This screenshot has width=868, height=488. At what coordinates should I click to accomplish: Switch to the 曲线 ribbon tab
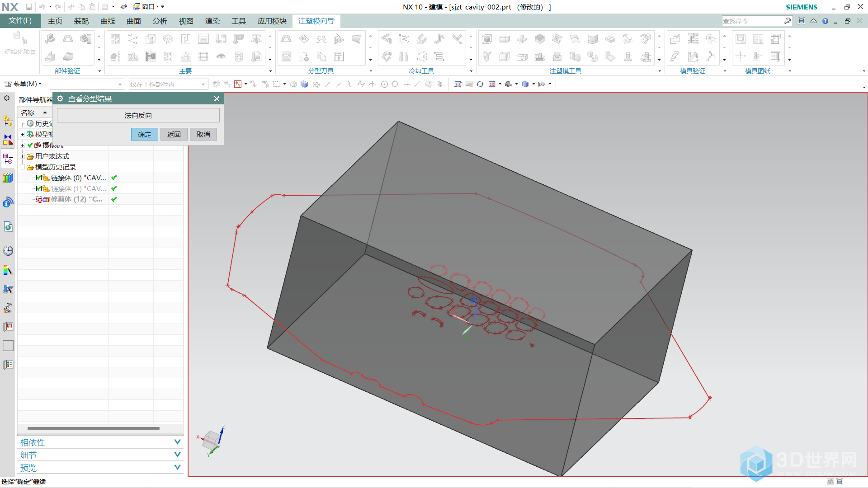108,21
